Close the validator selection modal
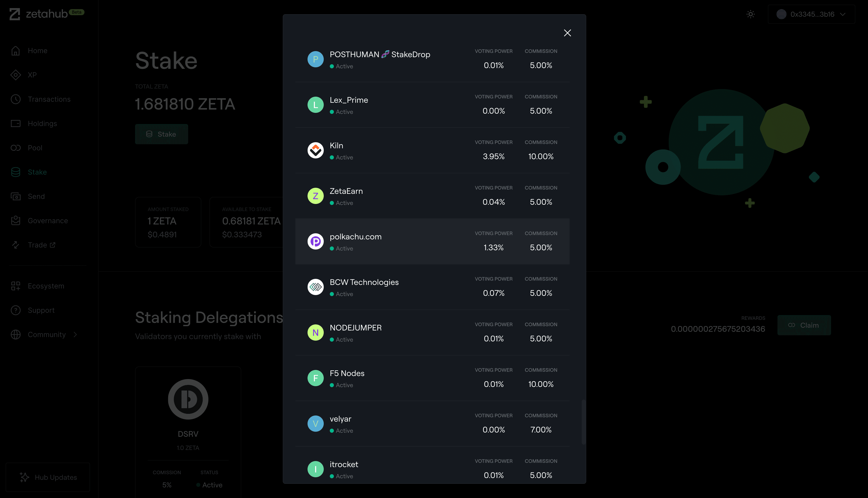This screenshot has height=498, width=868. click(568, 33)
